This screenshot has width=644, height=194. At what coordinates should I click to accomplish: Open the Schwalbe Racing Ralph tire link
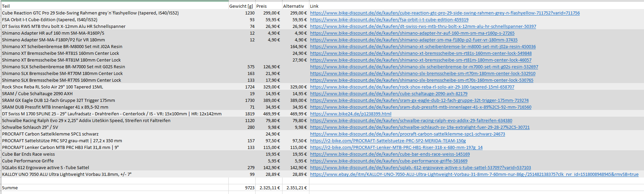click(x=411, y=121)
